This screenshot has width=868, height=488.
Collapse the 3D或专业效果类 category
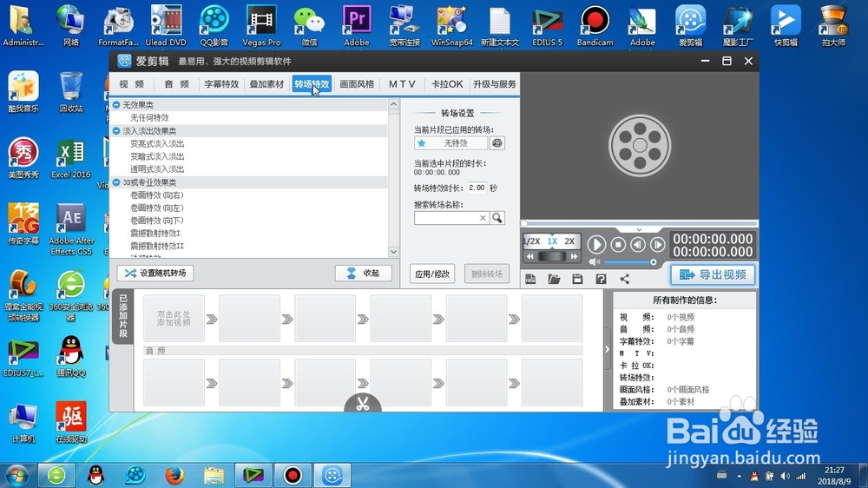coord(116,182)
